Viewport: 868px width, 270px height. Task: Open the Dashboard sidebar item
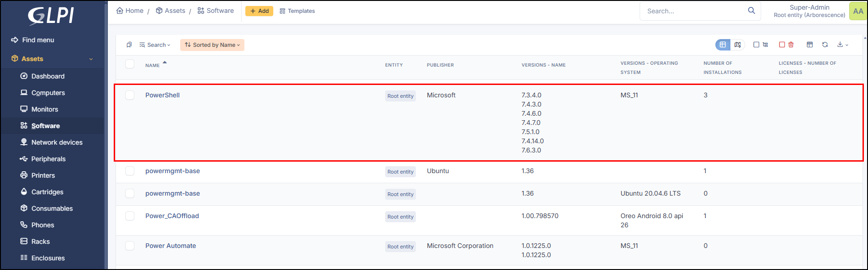(43, 76)
